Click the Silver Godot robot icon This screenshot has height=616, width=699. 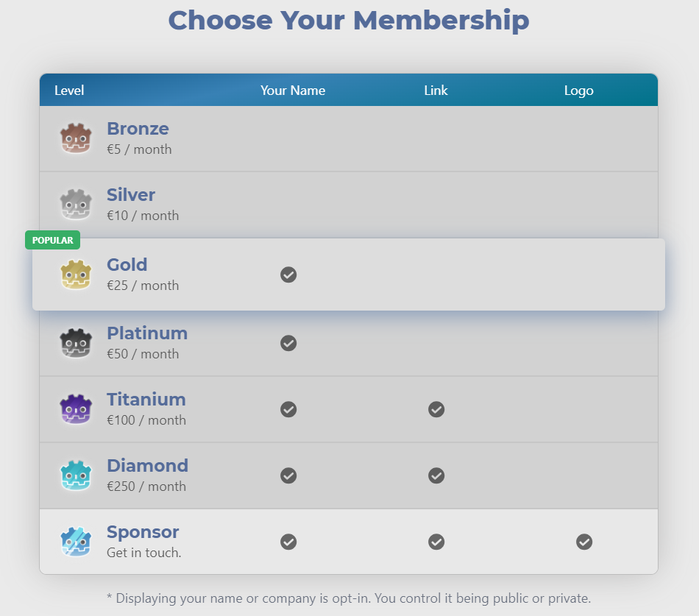pos(76,205)
